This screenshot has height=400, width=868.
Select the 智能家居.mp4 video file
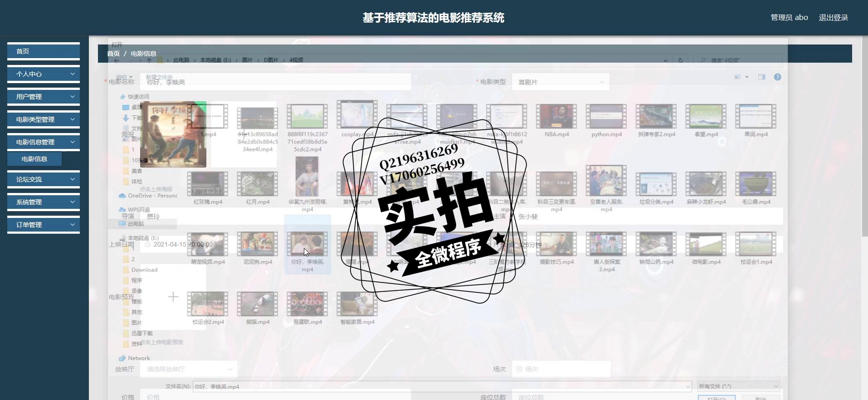[357, 308]
